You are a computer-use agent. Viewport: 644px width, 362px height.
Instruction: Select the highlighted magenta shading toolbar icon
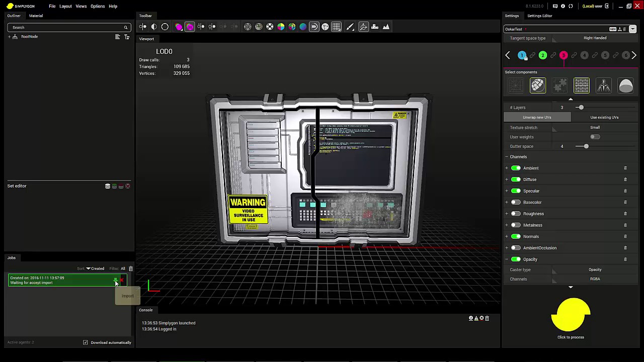click(x=190, y=27)
